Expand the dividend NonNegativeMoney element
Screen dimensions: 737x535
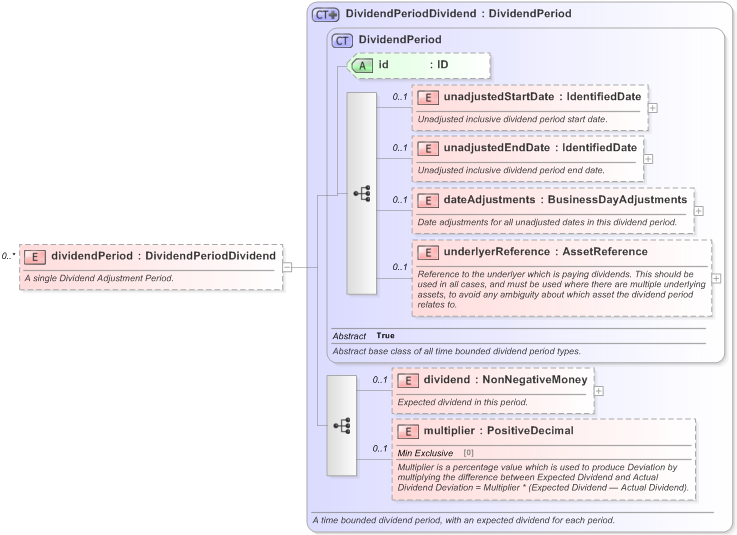click(598, 391)
